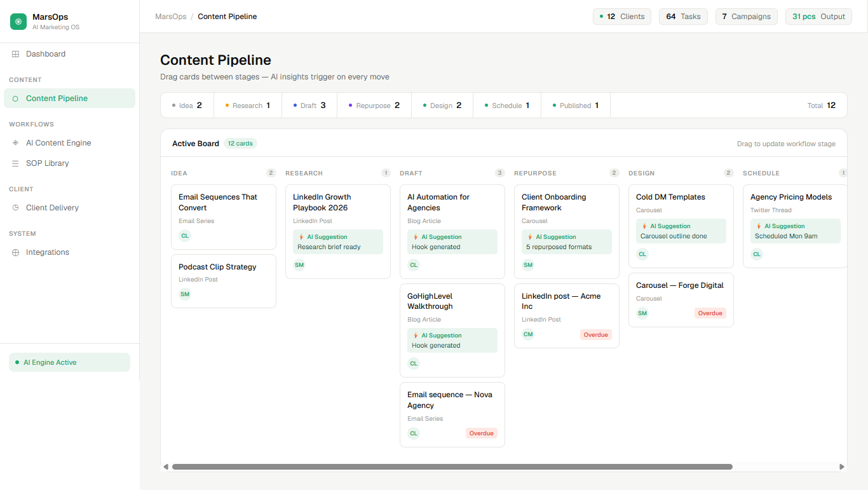Click the 12 Clients stat pill
Viewport: 868px width, 490px height.
[622, 17]
